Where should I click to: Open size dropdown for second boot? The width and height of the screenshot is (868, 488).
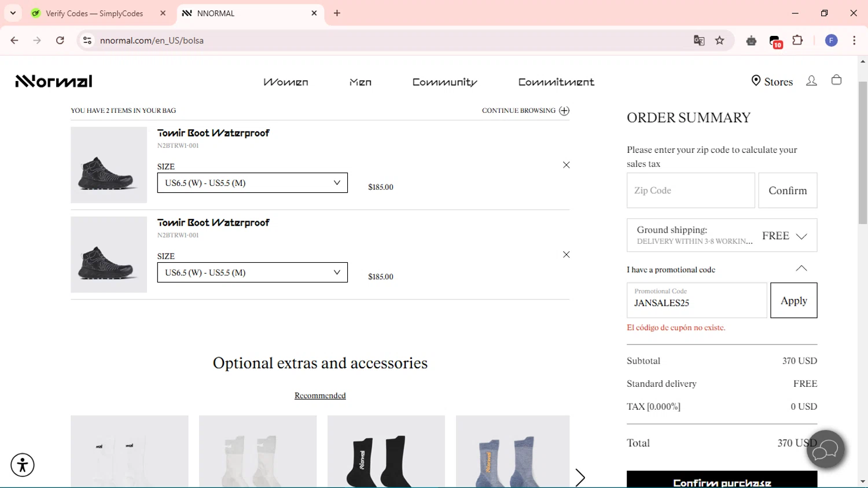click(x=252, y=273)
